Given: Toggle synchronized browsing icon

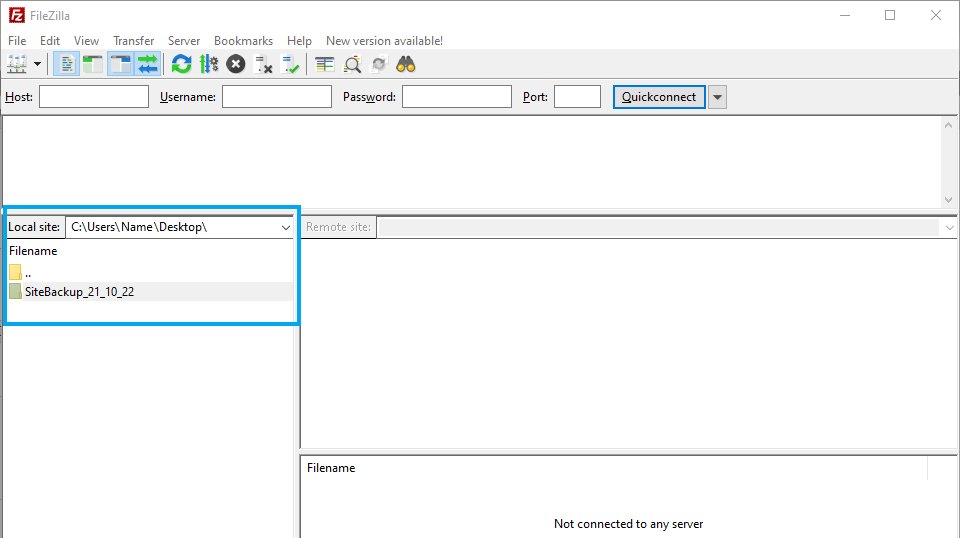Looking at the screenshot, I should [379, 64].
